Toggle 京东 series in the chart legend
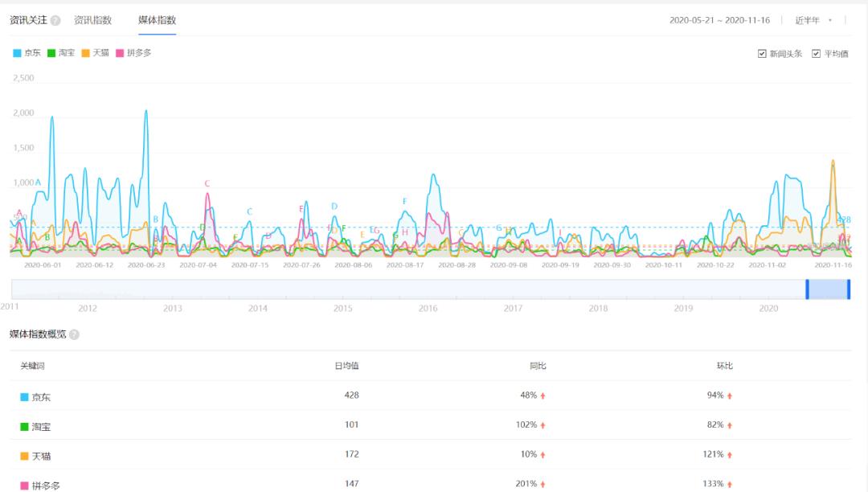The width and height of the screenshot is (868, 492). 27,52
